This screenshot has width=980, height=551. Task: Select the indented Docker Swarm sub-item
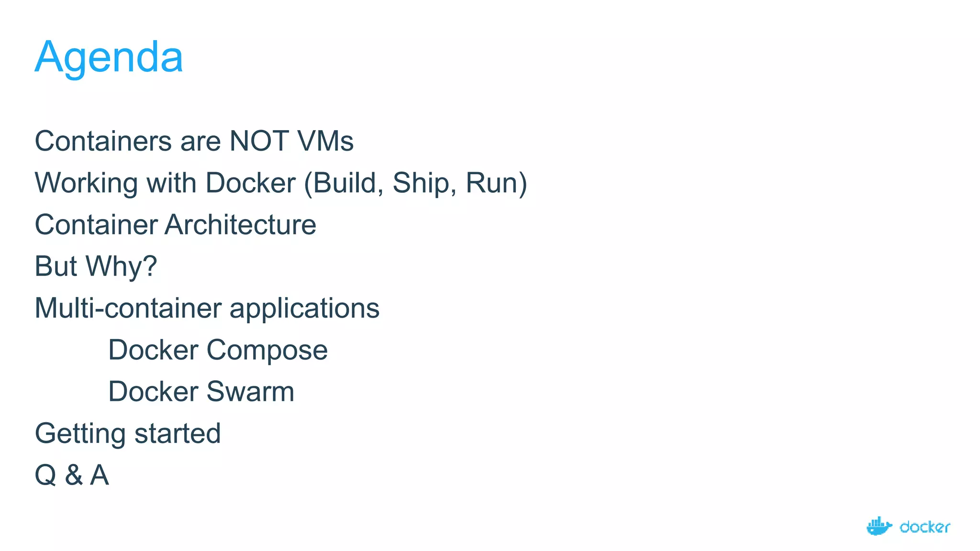(x=201, y=391)
